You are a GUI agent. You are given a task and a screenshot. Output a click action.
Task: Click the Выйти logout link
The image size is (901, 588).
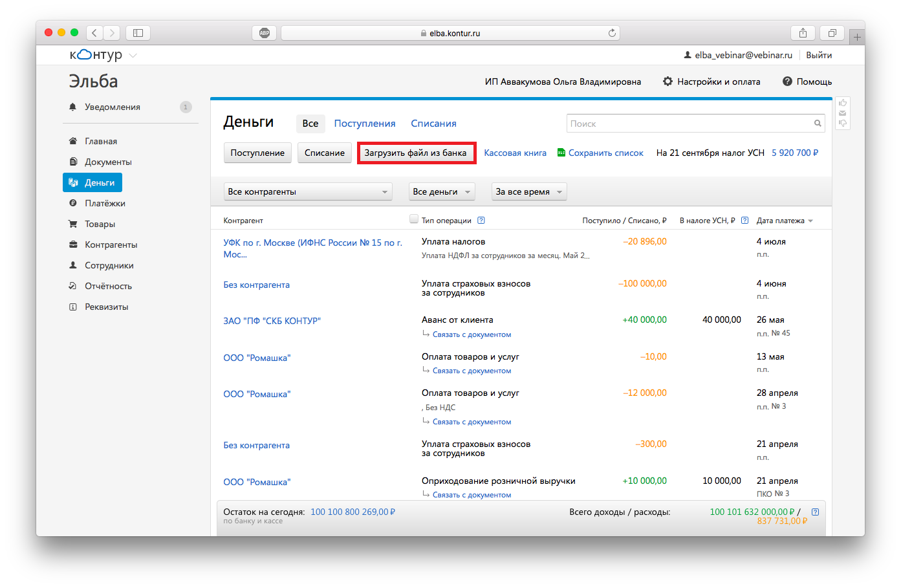pyautogui.click(x=819, y=55)
